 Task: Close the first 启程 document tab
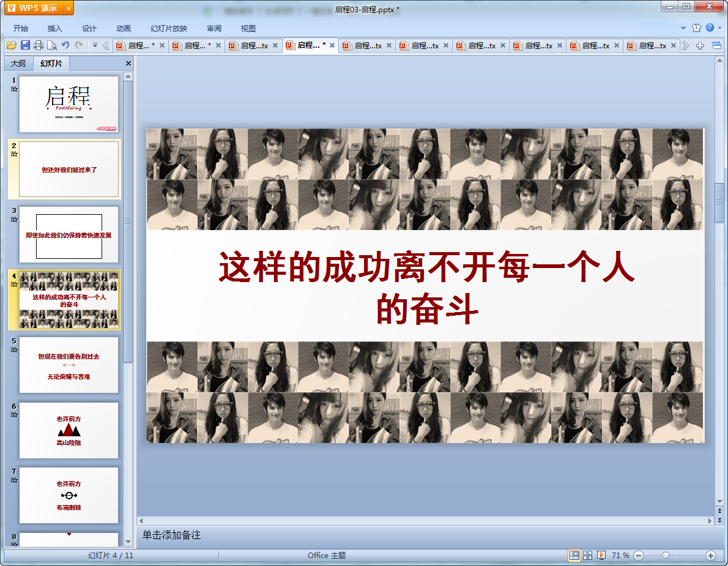[162, 45]
